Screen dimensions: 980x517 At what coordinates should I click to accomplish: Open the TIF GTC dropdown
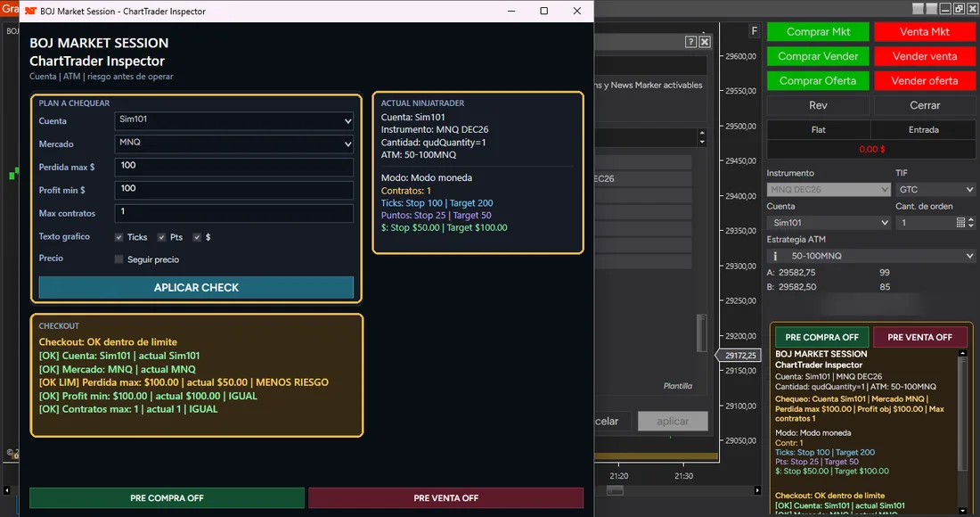935,190
